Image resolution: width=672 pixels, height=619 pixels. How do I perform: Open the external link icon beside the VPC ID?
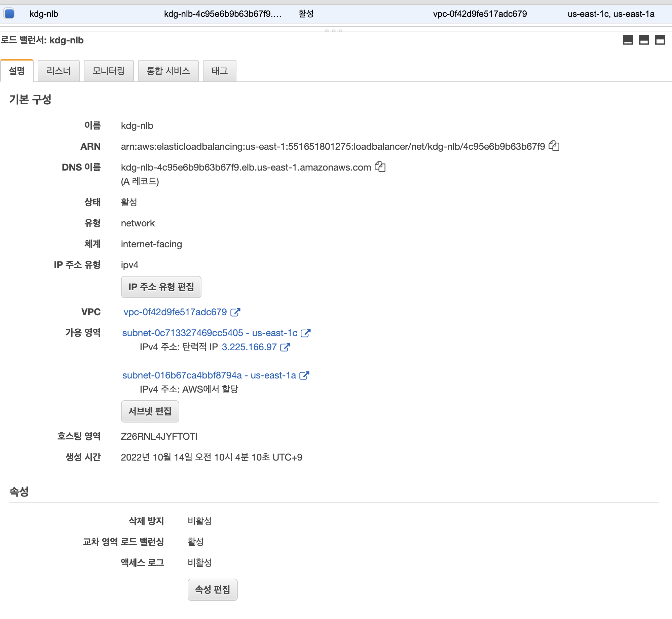click(x=235, y=312)
